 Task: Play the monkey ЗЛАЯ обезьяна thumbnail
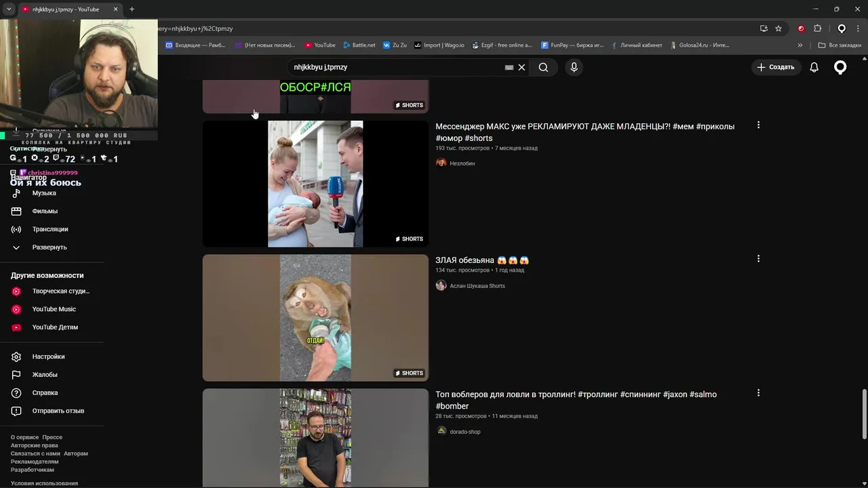315,318
